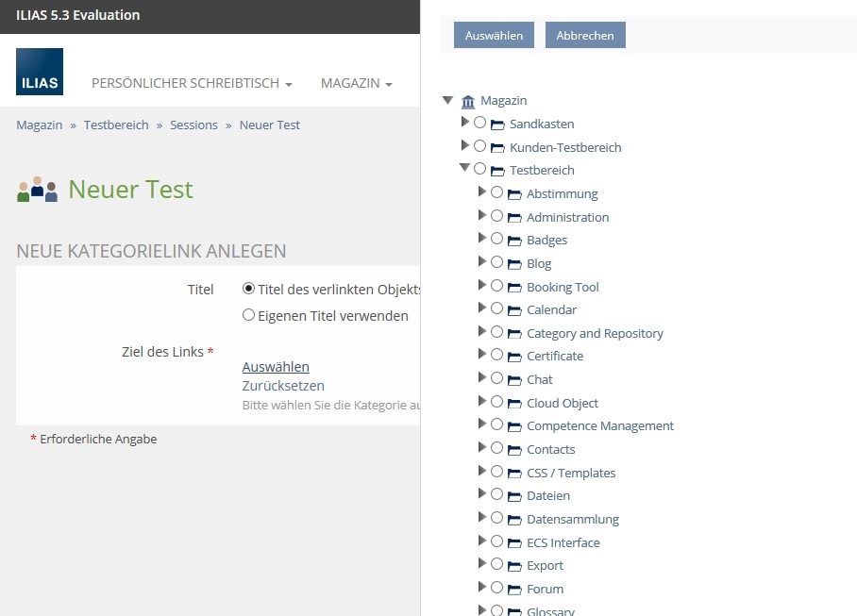Choose the Calendar category radio button
The width and height of the screenshot is (857, 616).
(497, 308)
